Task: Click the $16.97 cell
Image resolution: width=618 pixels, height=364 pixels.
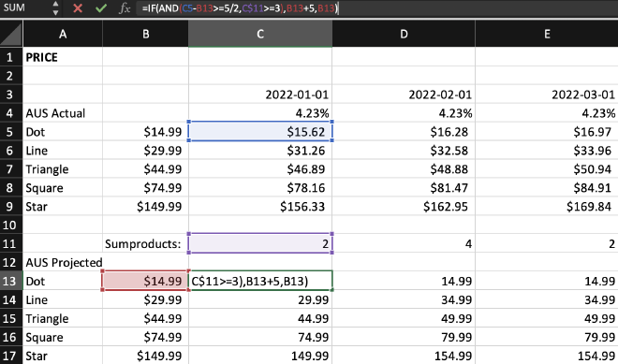Action: tap(547, 132)
